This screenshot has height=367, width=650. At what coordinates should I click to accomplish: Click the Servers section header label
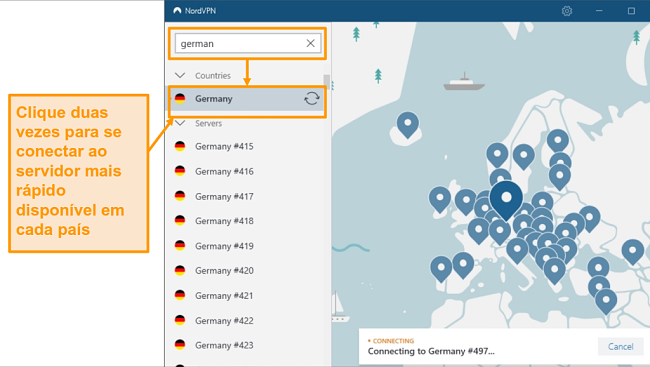[209, 123]
